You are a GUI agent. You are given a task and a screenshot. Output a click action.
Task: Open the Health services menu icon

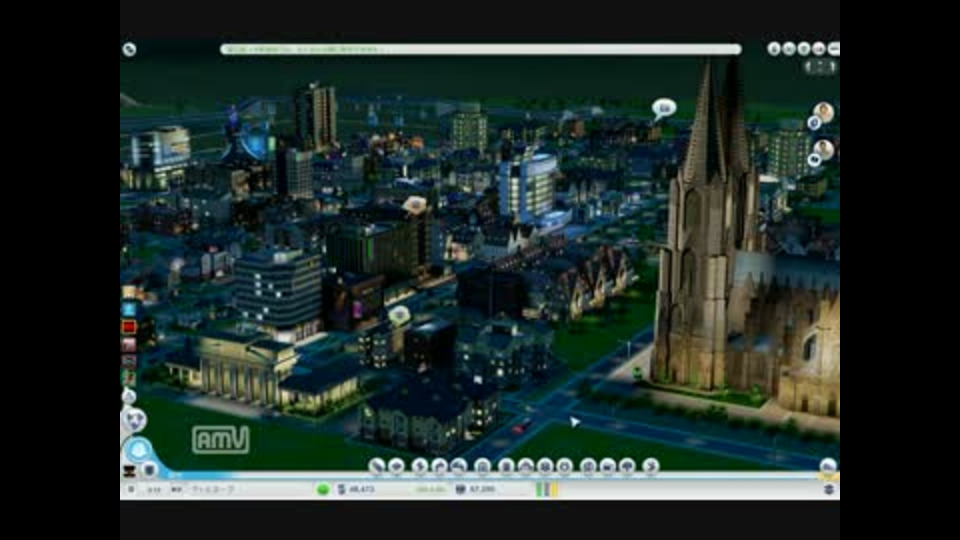(x=545, y=467)
